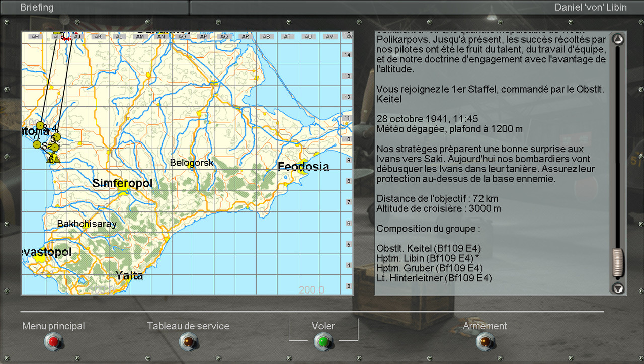Image resolution: width=644 pixels, height=364 pixels.
Task: Click the briefing text scrollbar thumb
Action: pos(618,262)
